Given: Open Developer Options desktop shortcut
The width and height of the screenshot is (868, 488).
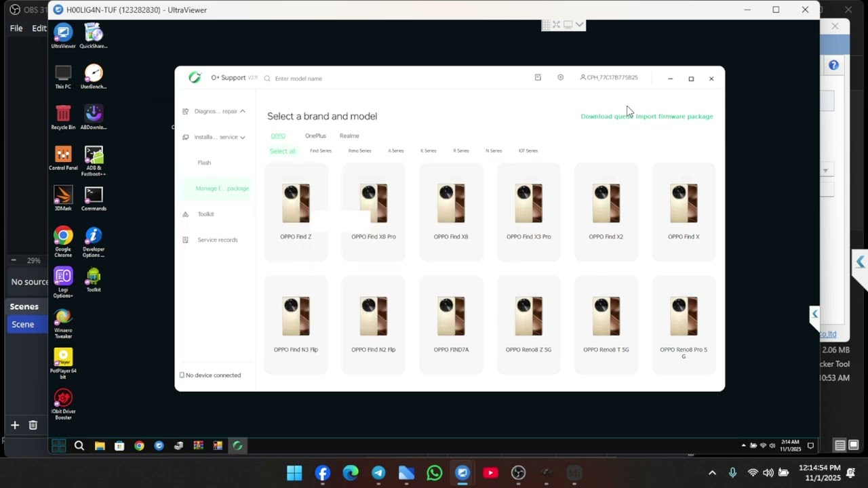Looking at the screenshot, I should 94,242.
